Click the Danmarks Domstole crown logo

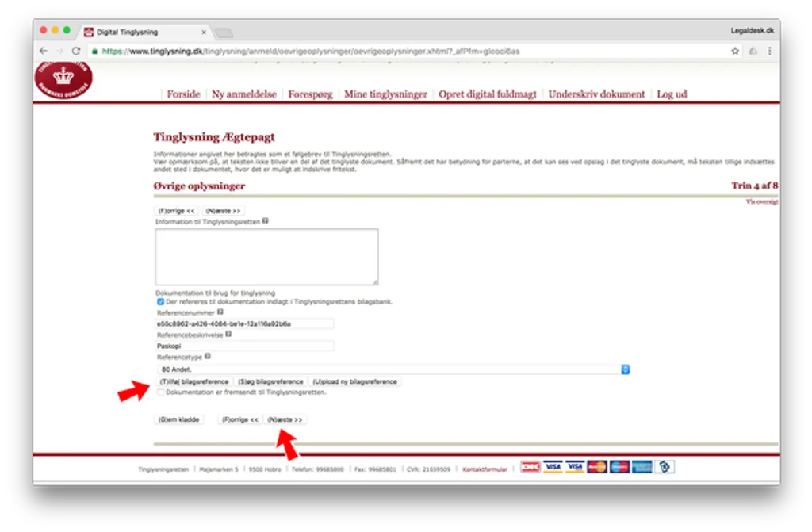(x=63, y=79)
